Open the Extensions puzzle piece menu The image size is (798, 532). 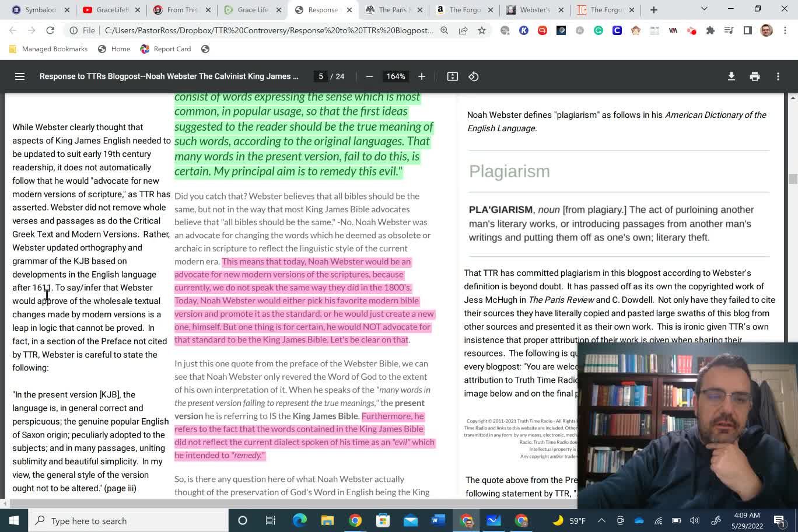point(710,30)
